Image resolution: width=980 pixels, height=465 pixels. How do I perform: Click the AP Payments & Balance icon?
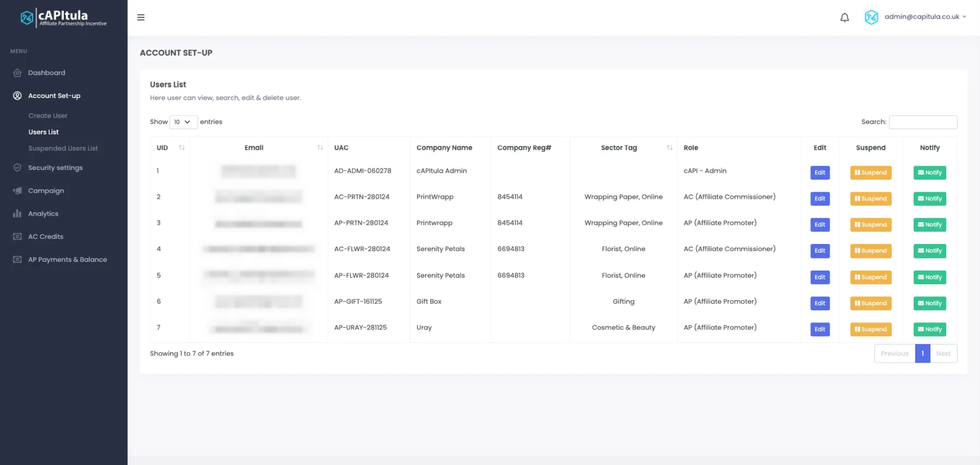click(x=17, y=259)
